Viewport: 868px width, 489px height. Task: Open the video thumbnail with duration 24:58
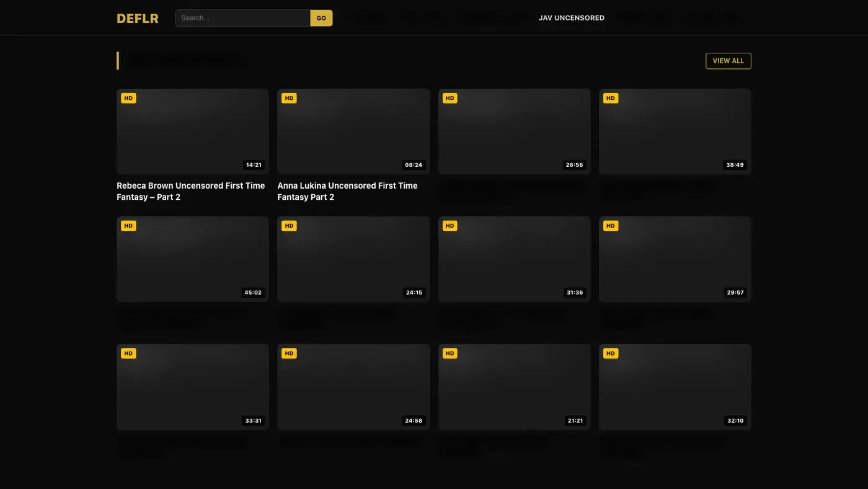coord(353,387)
